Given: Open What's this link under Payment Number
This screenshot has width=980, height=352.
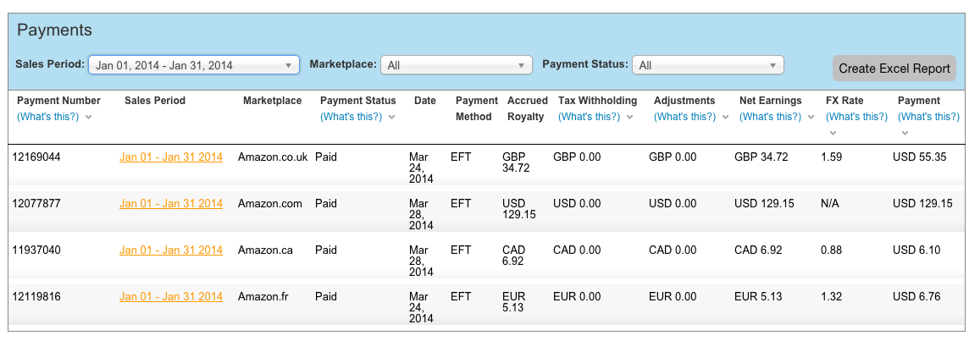Looking at the screenshot, I should [x=48, y=117].
